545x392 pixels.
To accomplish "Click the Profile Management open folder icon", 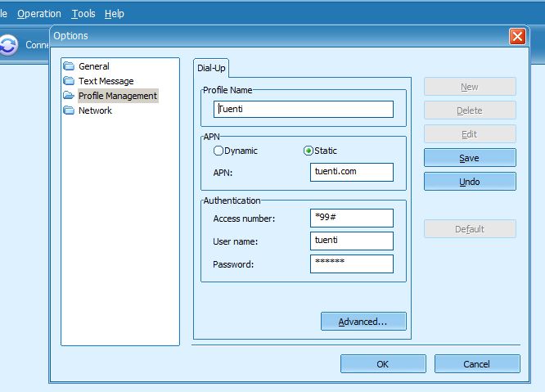I will 69,96.
